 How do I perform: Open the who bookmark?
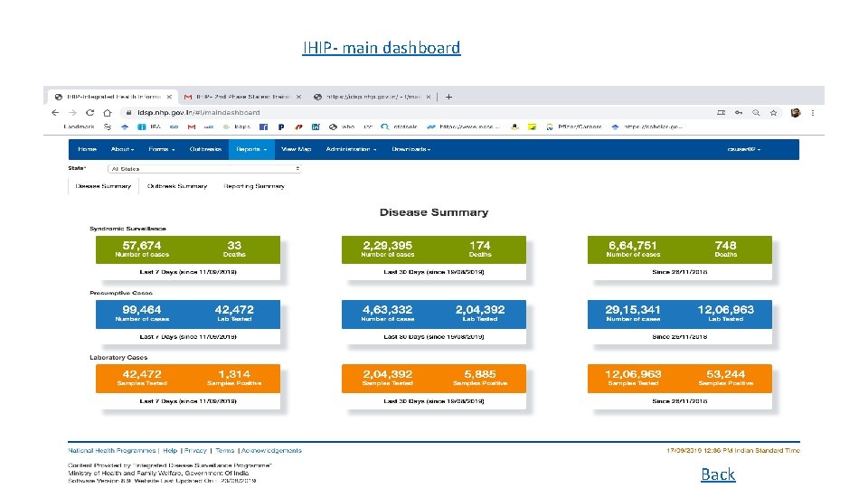point(342,127)
